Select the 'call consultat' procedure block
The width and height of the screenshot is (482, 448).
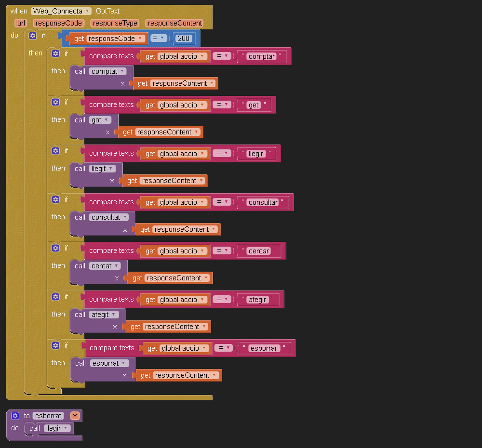coord(80,217)
